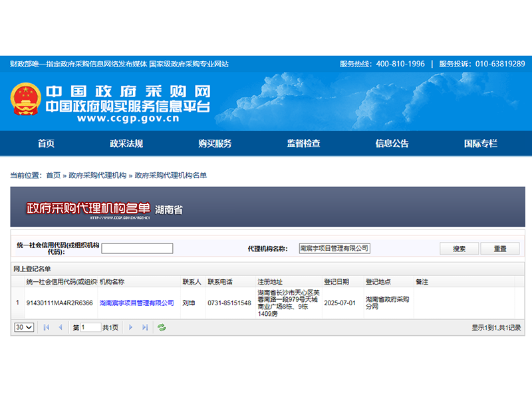Refresh the table with green reload icon

click(x=162, y=327)
